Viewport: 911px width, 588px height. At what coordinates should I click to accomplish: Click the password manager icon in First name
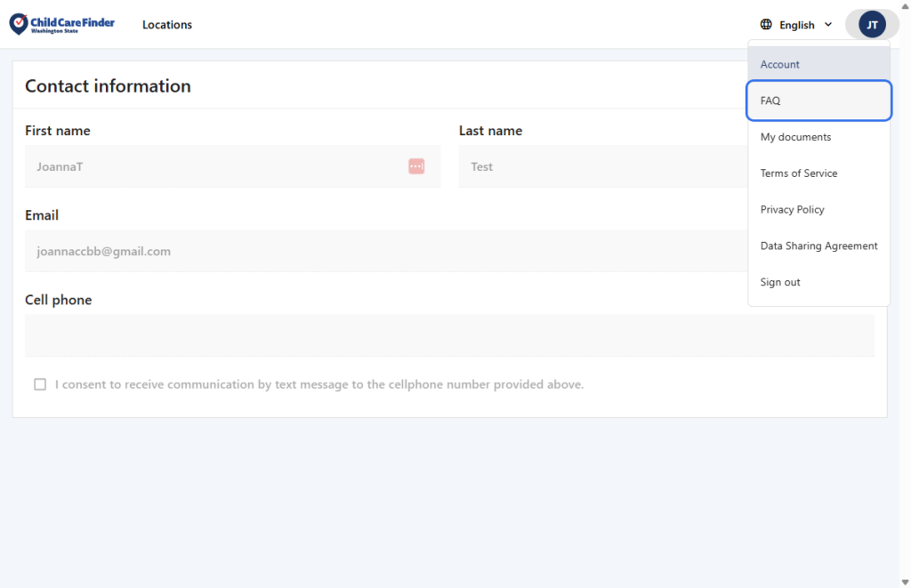[x=416, y=166]
